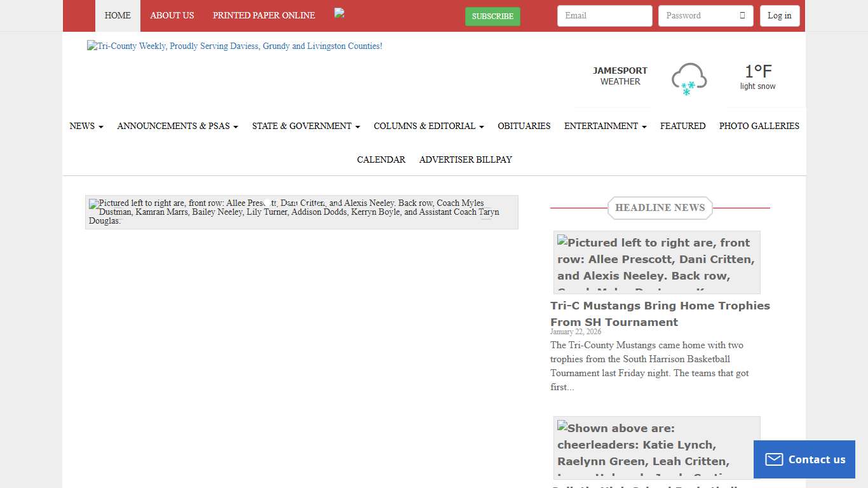Open the Advertiser Billpay link
This screenshot has width=868, height=488.
pos(465,159)
